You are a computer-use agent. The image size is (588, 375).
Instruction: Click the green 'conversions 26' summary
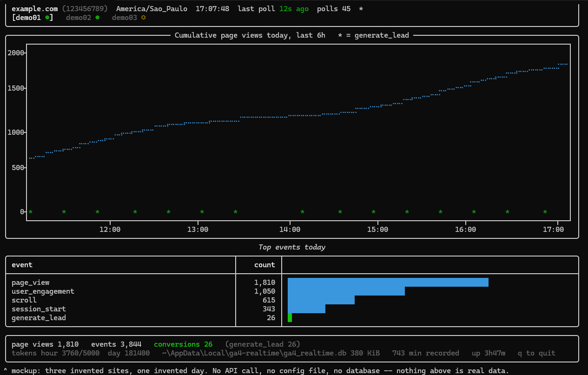point(183,344)
